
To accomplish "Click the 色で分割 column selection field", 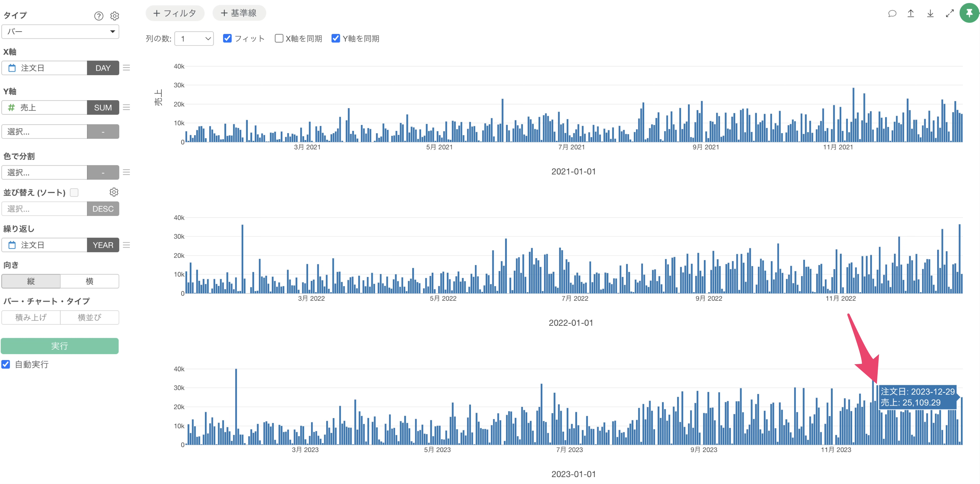I will click(44, 172).
